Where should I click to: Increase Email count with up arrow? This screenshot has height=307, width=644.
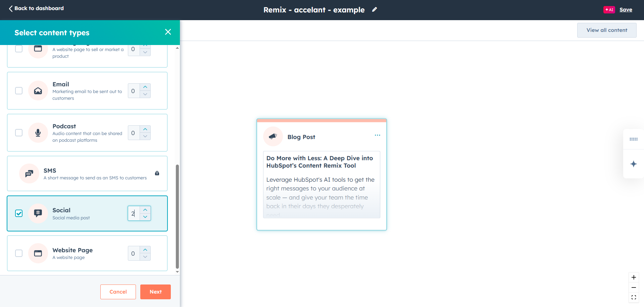coord(145,87)
